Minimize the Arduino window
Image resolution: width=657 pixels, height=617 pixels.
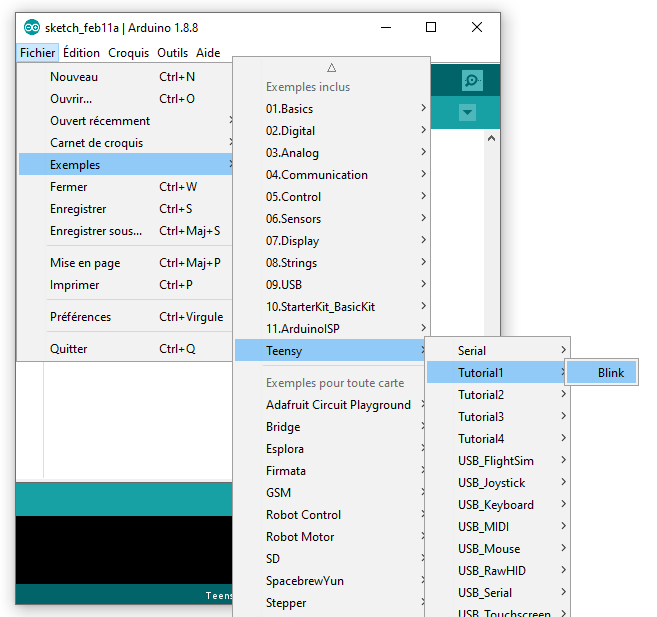click(386, 27)
